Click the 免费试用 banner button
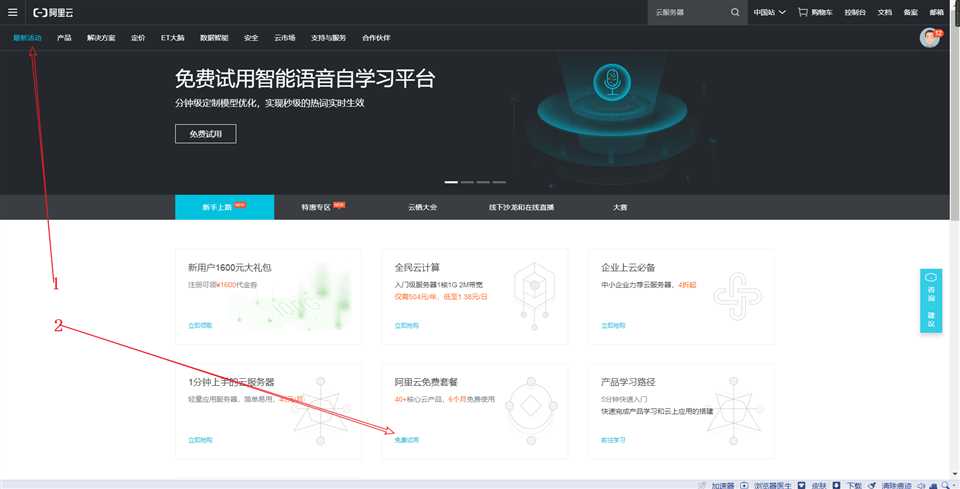 [x=206, y=134]
